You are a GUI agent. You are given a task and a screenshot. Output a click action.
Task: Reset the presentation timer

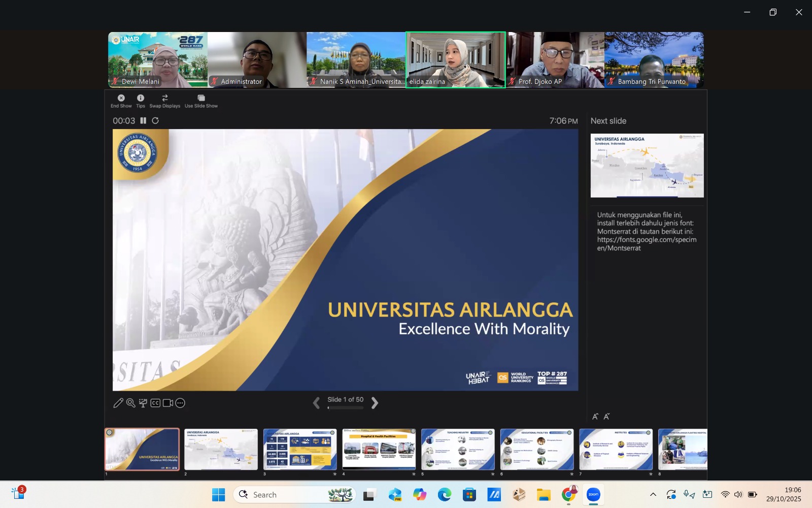click(155, 120)
